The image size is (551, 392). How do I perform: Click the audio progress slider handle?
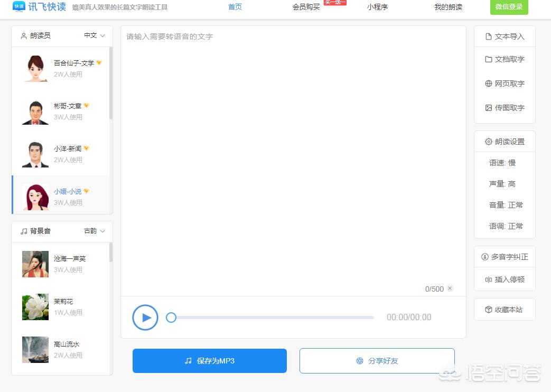point(171,318)
